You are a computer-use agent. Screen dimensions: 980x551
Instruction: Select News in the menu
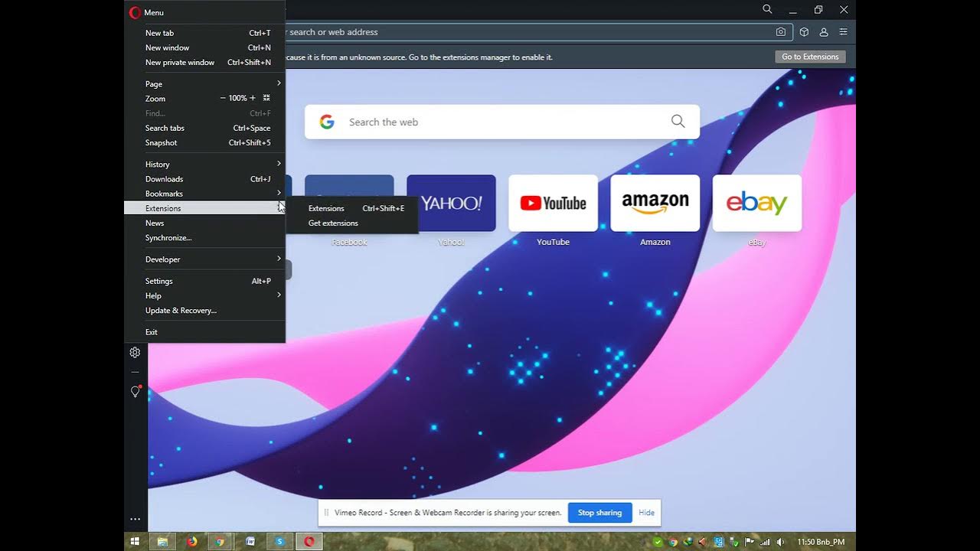(x=204, y=223)
